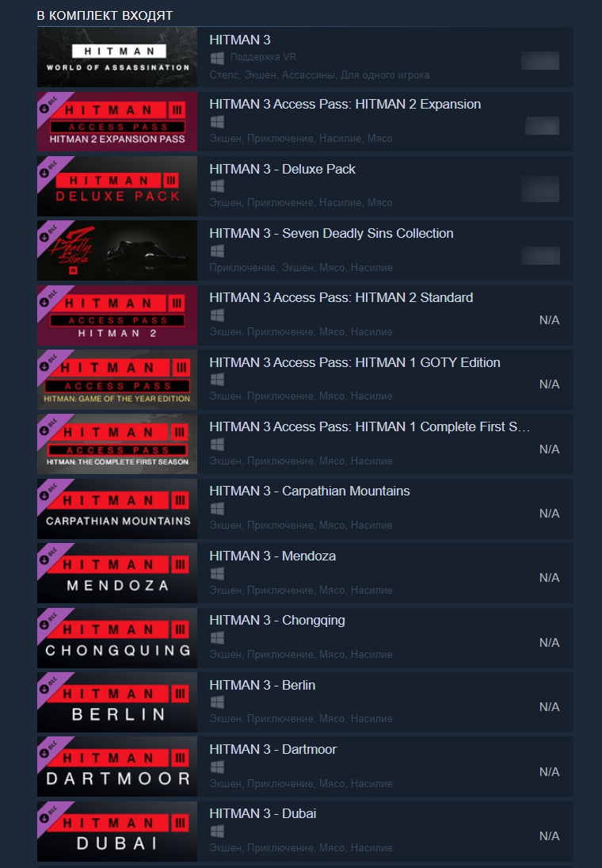Open the HITMAN 1 GOTY Edition Access Pass title
This screenshot has height=868, width=602.
(x=355, y=362)
